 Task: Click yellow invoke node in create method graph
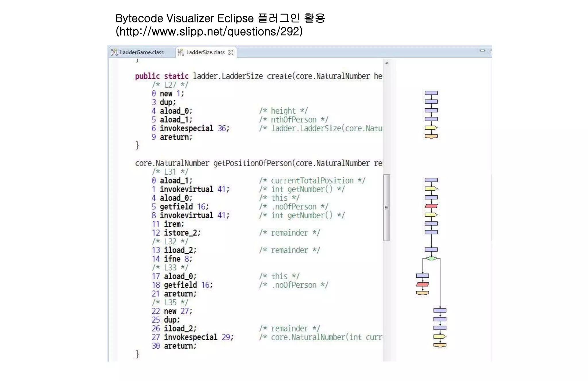pyautogui.click(x=431, y=128)
